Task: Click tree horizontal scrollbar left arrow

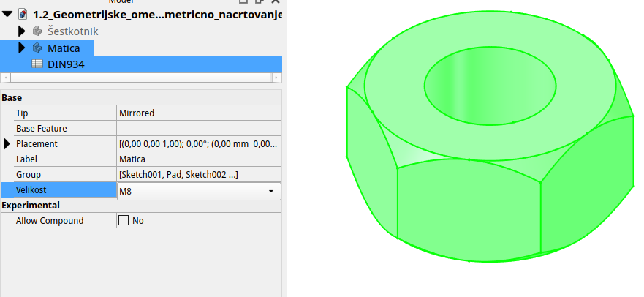Action: [x=4, y=77]
